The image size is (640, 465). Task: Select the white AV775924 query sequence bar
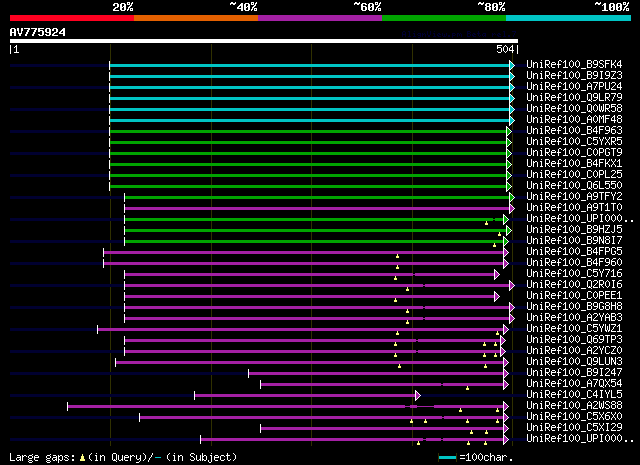click(264, 41)
